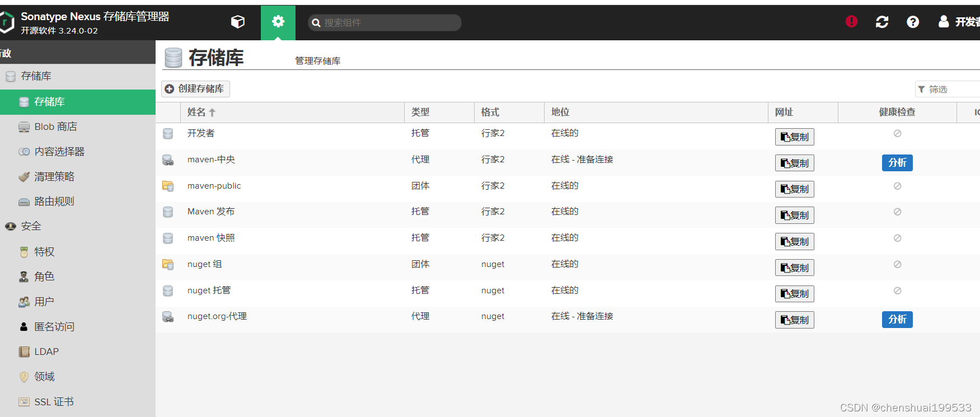Sort by the 网址 column header

click(803, 113)
